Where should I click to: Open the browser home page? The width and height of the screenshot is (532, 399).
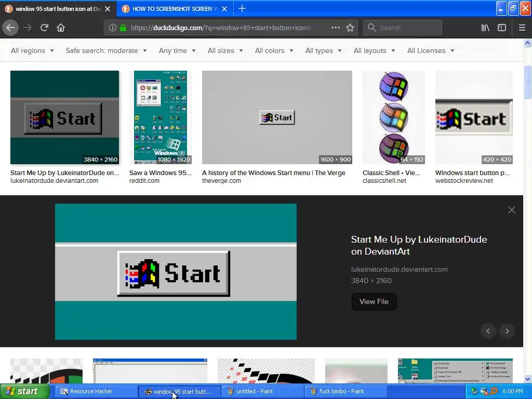(x=61, y=28)
